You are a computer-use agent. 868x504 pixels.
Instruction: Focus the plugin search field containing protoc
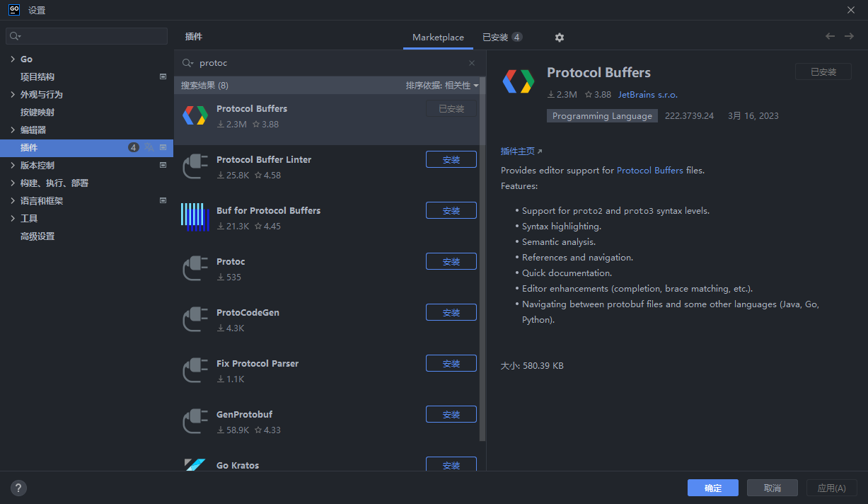click(330, 63)
